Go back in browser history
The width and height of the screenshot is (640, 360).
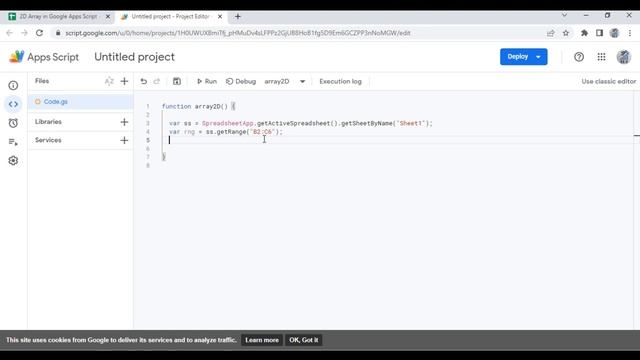pos(9,33)
